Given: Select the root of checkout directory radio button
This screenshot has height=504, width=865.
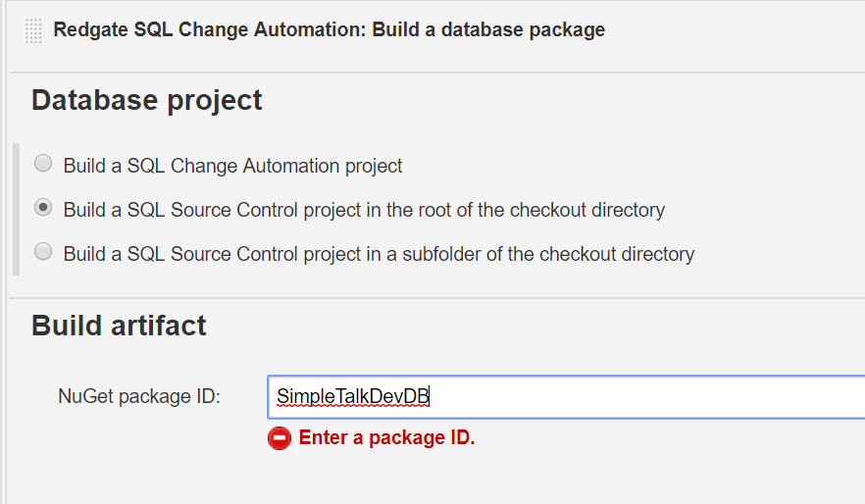Looking at the screenshot, I should (43, 208).
